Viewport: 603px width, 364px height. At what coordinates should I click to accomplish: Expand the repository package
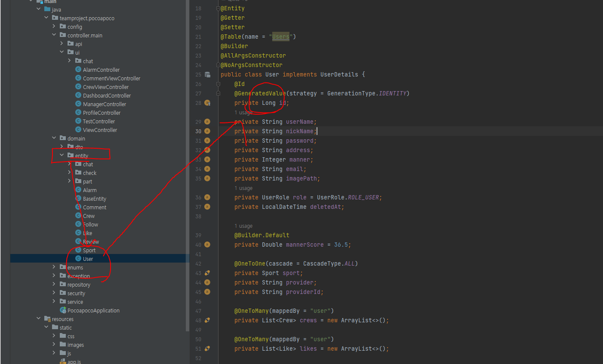[x=54, y=284]
